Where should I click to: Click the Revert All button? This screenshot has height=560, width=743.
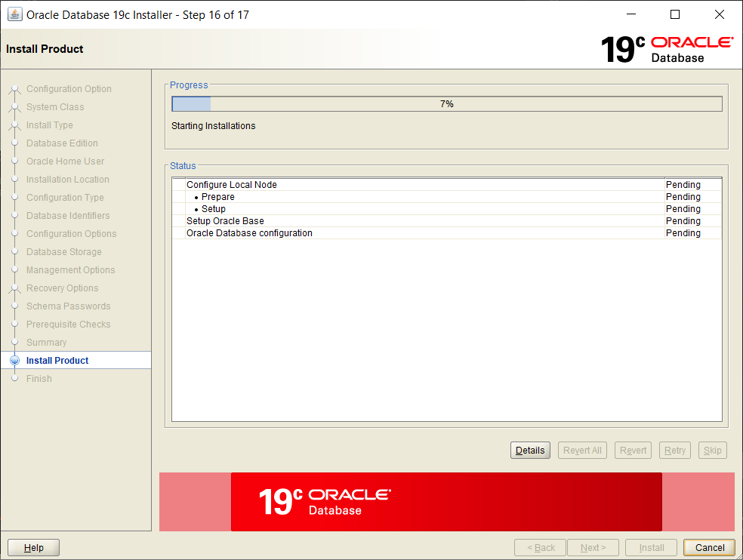(x=582, y=450)
